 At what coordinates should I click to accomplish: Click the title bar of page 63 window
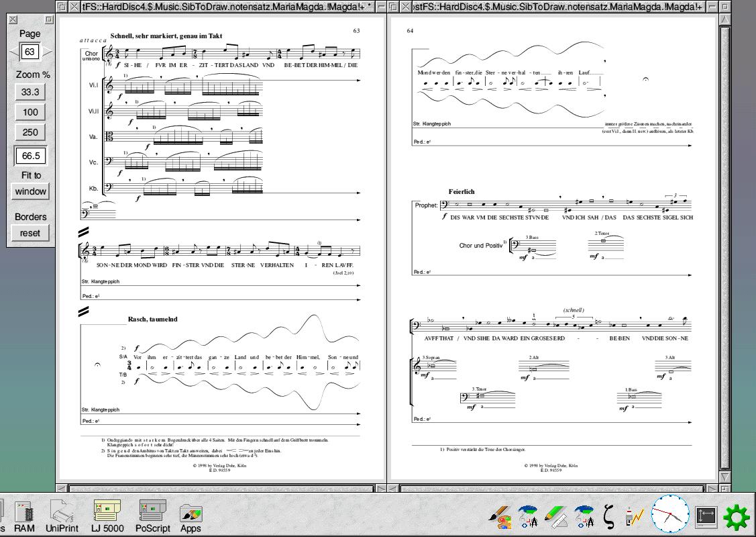(227, 6)
